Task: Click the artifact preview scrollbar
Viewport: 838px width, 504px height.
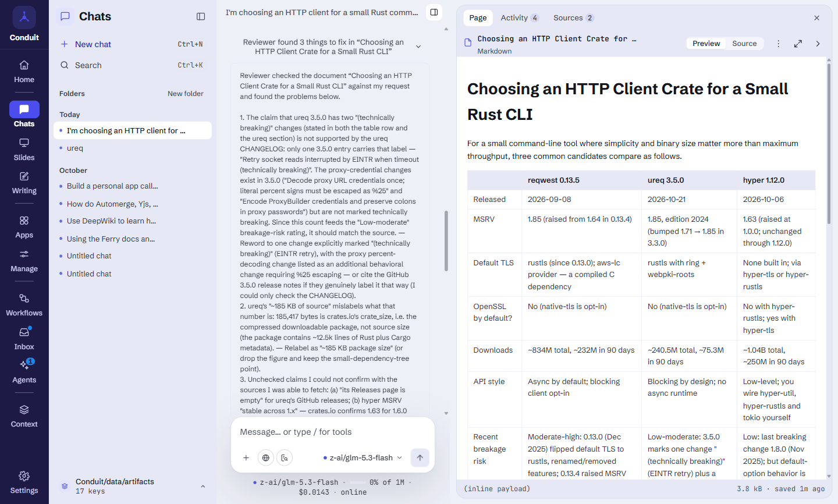Action: [x=829, y=144]
